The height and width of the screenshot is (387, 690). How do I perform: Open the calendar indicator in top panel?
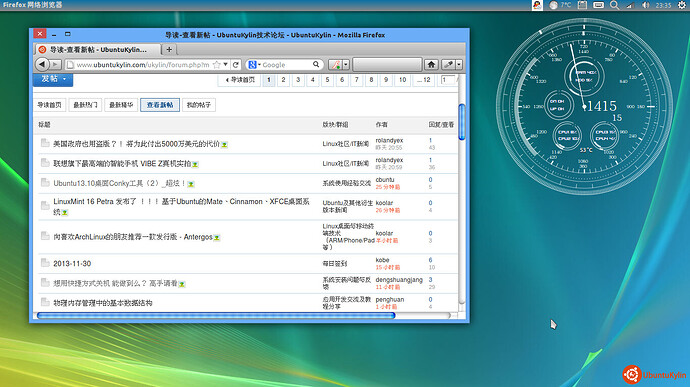coord(582,5)
